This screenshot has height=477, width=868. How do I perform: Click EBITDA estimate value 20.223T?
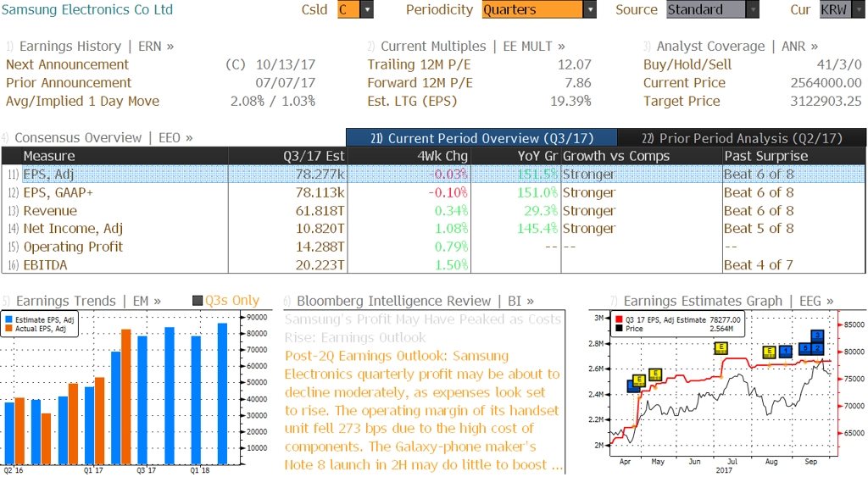point(320,265)
